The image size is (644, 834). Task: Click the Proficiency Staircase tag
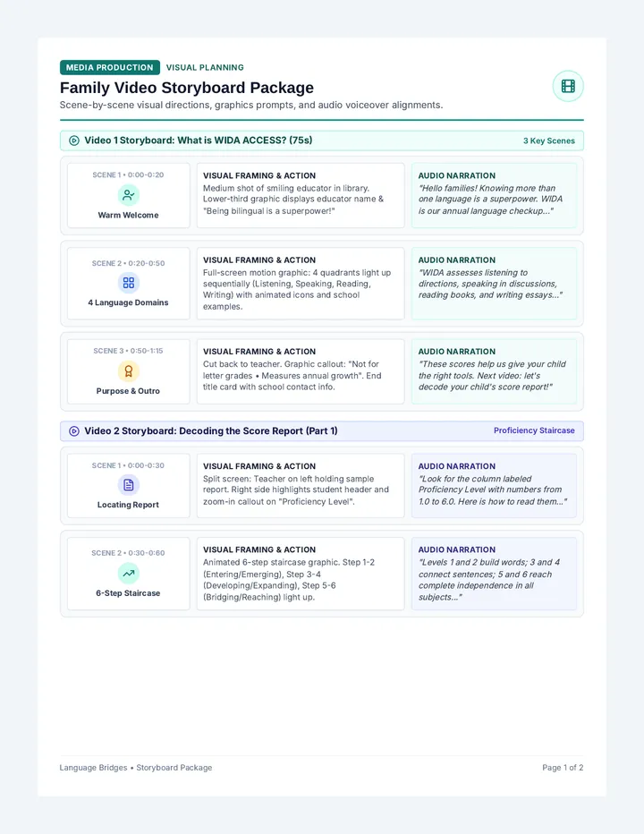click(x=534, y=430)
